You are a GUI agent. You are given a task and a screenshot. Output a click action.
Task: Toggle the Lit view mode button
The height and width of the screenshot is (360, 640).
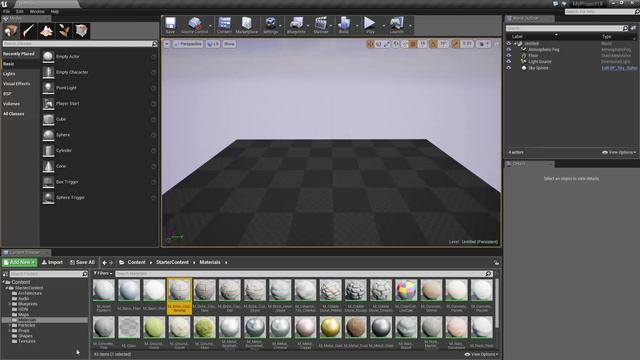[x=213, y=44]
